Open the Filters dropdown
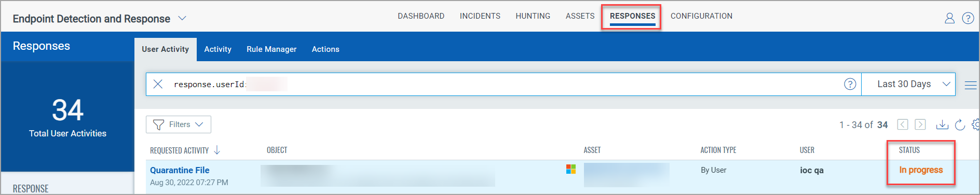This screenshot has width=980, height=195. point(179,124)
